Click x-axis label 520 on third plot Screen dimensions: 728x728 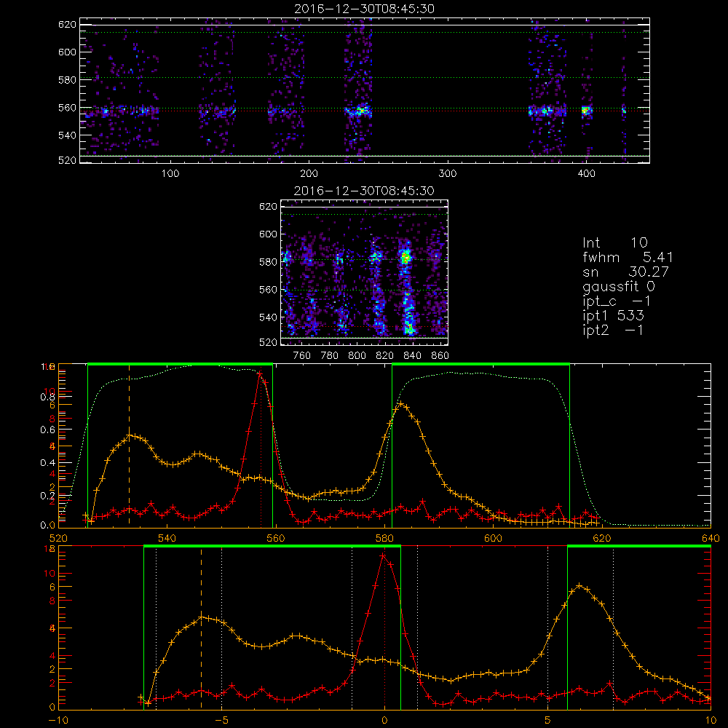coord(58,538)
